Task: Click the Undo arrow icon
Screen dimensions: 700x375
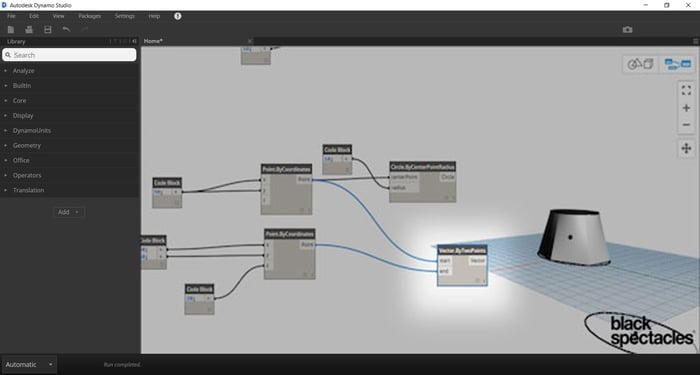Action: [67, 29]
